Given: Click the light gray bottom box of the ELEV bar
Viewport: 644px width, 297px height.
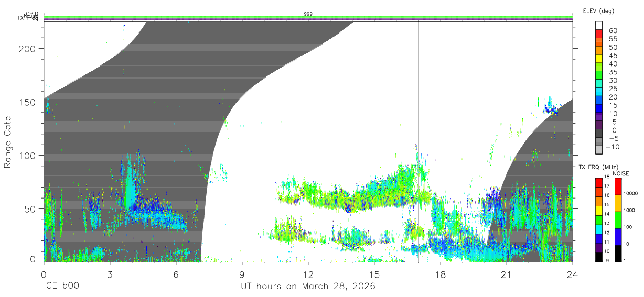Looking at the screenshot, I should tap(599, 150).
